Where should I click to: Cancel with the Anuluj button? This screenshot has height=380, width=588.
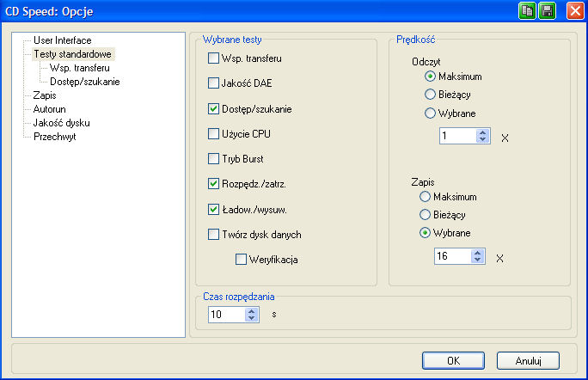(528, 360)
